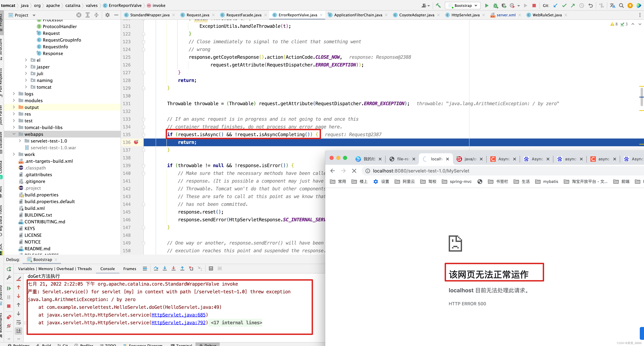Open the HttpServlet.java:792 link

pyautogui.click(x=178, y=323)
